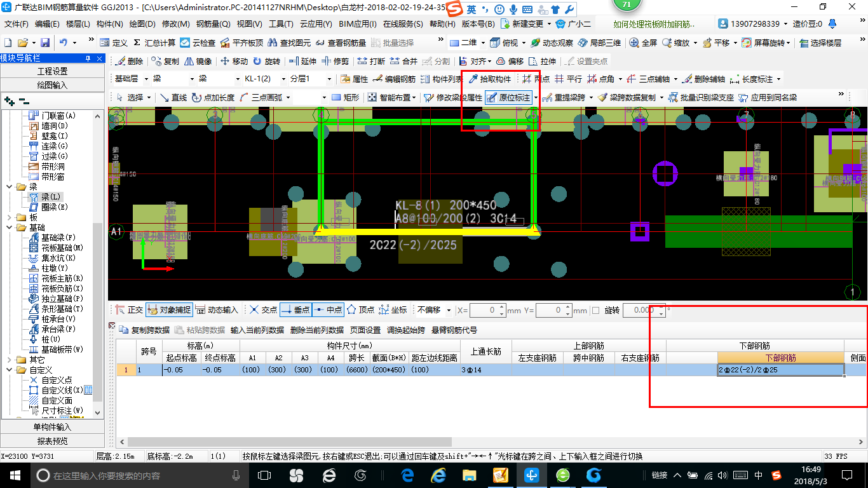Click the 汇总计算 summary calculation button

154,43
